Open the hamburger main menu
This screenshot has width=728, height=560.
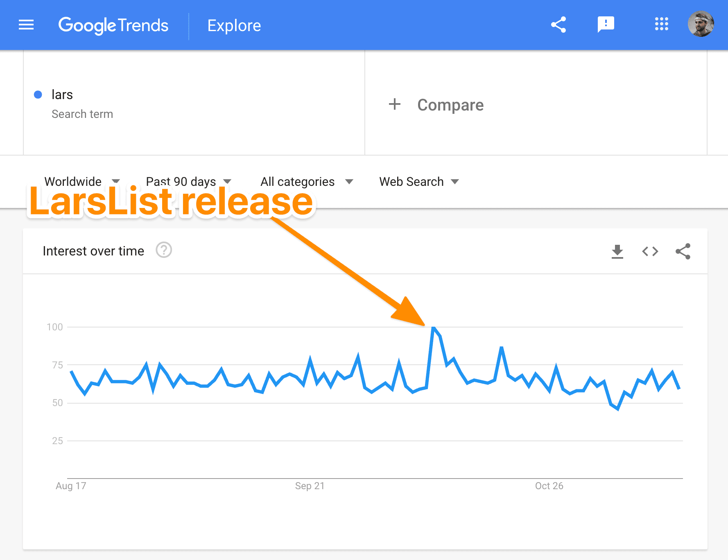(x=26, y=25)
